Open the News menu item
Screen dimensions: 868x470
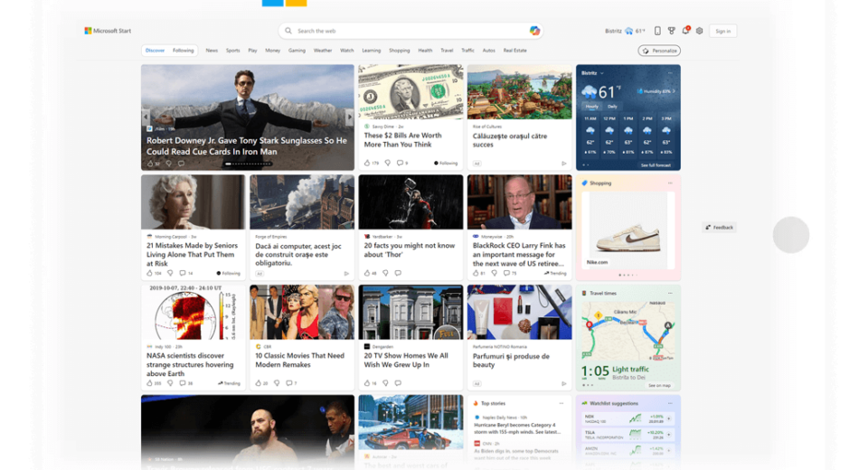[x=212, y=51]
